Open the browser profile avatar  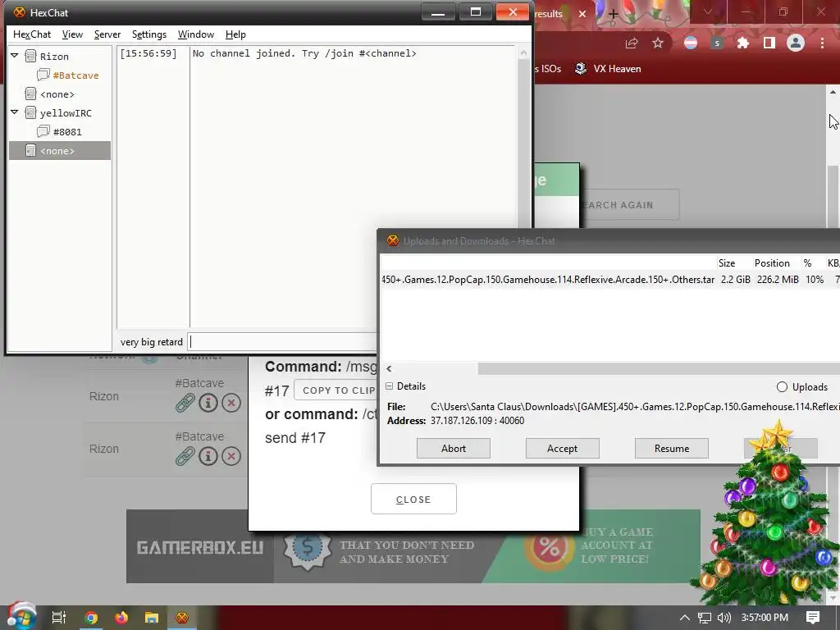coord(796,43)
